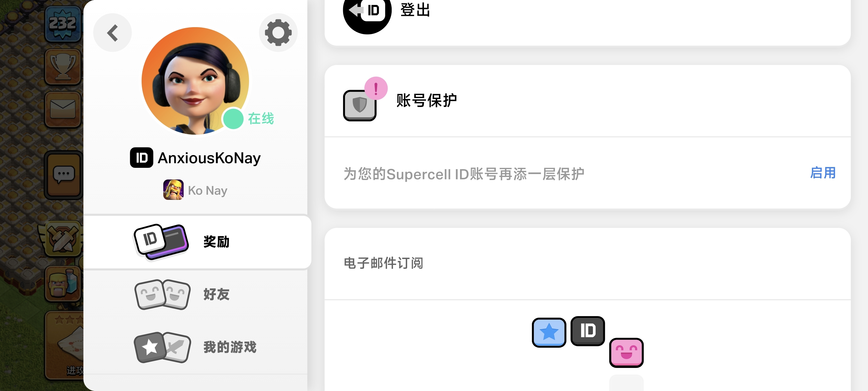Viewport: 868px width, 391px height.
Task: Click the 电子邮件订阅 section header
Action: 384,263
